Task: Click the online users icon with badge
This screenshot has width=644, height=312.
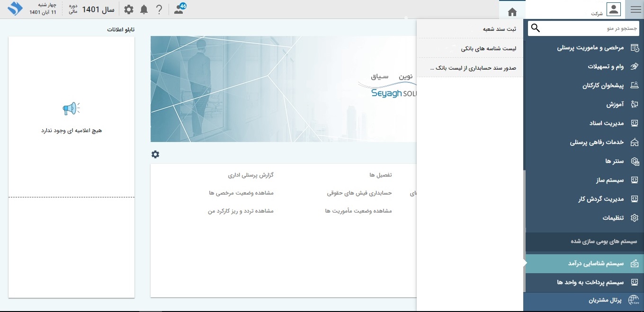Action: 179,9
